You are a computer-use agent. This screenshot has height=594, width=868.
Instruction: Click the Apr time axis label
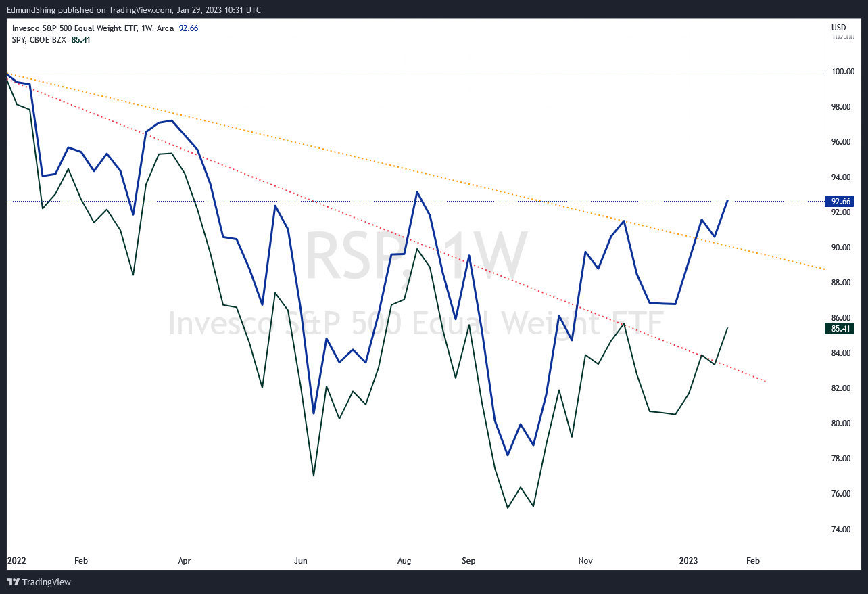coord(185,561)
